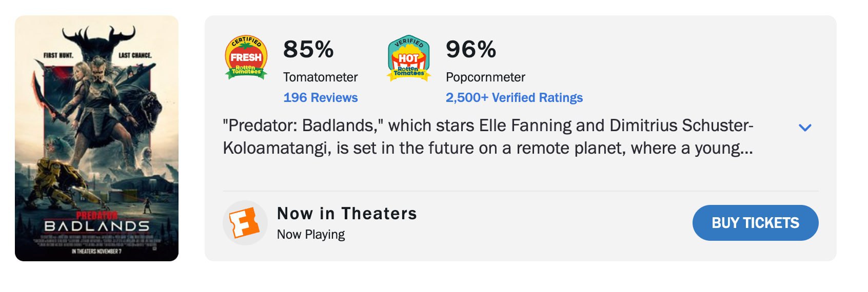Click the orange Fandango ticket logo

click(245, 223)
